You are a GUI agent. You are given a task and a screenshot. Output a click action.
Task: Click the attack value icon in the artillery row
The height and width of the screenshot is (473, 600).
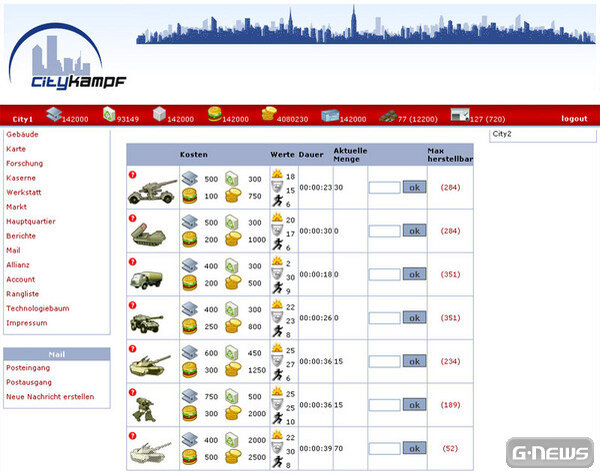click(277, 174)
